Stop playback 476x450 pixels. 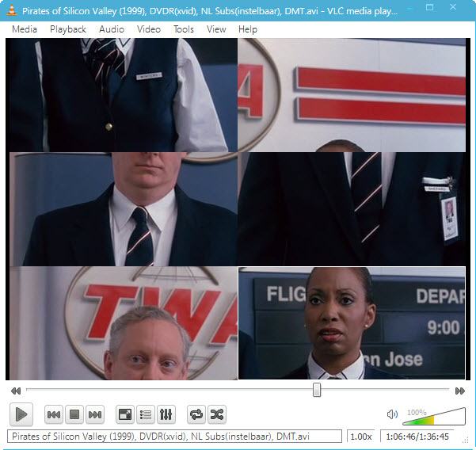tap(74, 414)
